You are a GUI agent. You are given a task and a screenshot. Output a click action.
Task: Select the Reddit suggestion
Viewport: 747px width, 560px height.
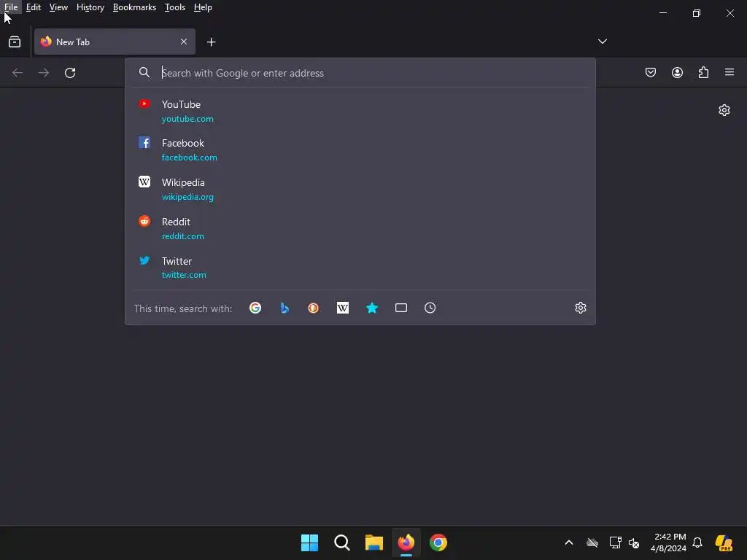(360, 228)
